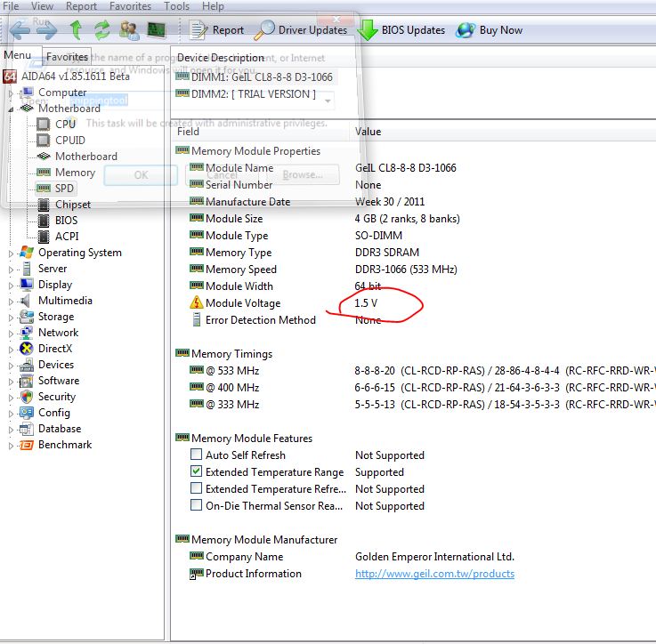The image size is (656, 644).
Task: Expand the Network tree node
Action: (12, 334)
